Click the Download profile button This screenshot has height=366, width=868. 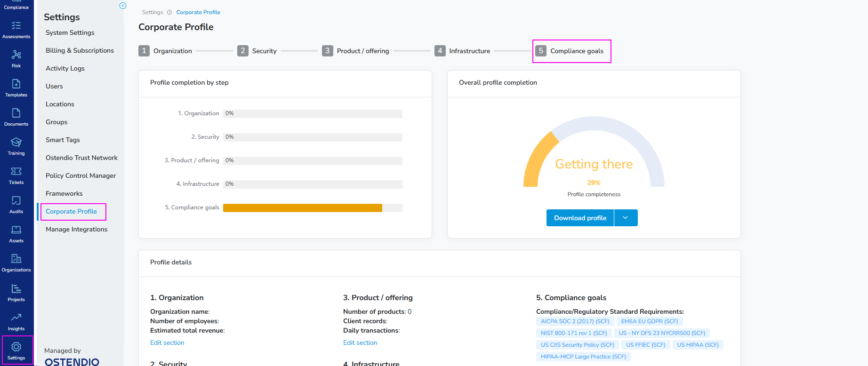pyautogui.click(x=580, y=218)
